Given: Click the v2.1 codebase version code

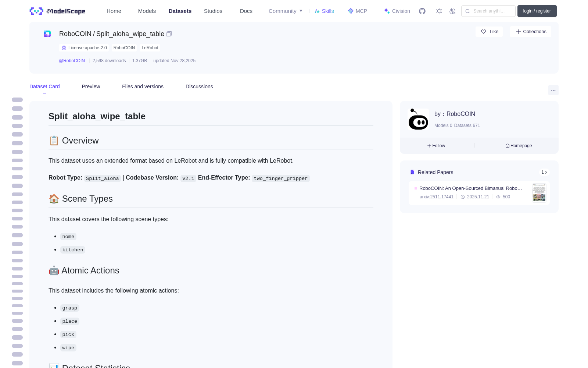Looking at the screenshot, I should 188,178.
